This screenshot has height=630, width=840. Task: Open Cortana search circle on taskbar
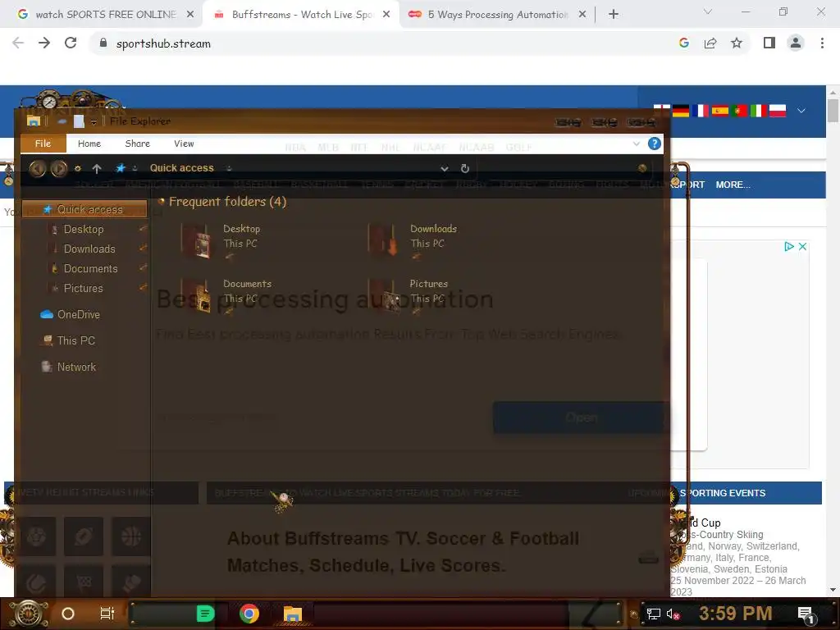67,614
